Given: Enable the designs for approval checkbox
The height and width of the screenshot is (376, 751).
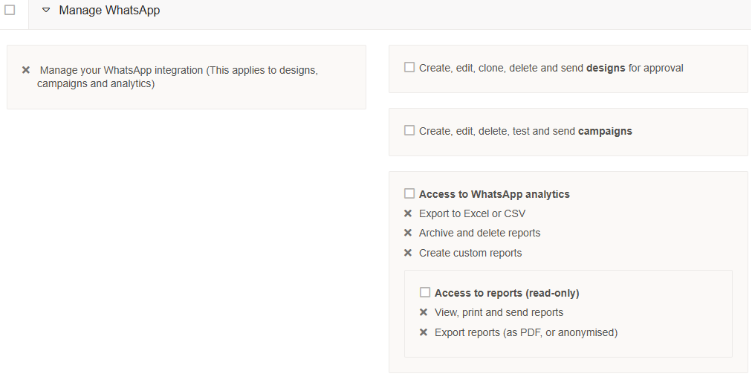Looking at the screenshot, I should tap(409, 67).
